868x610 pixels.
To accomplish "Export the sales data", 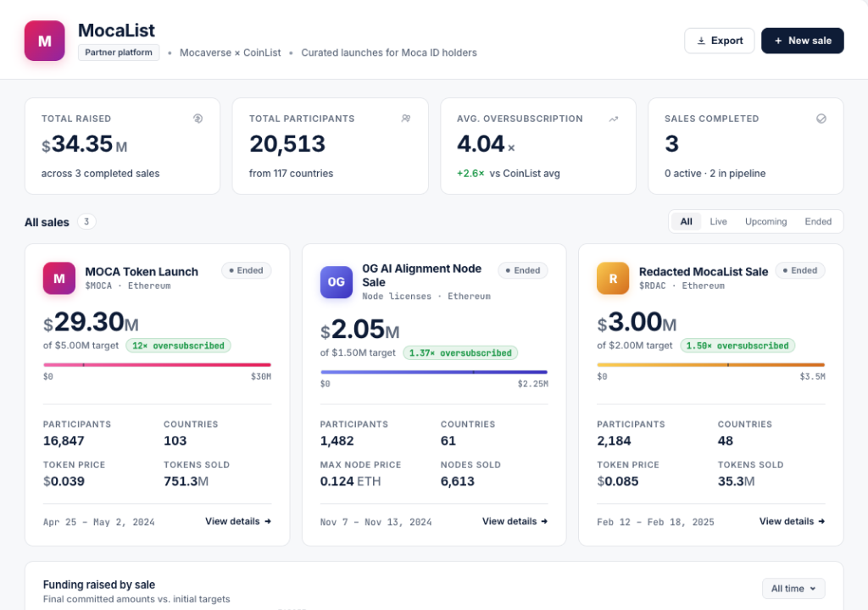I will pos(719,41).
